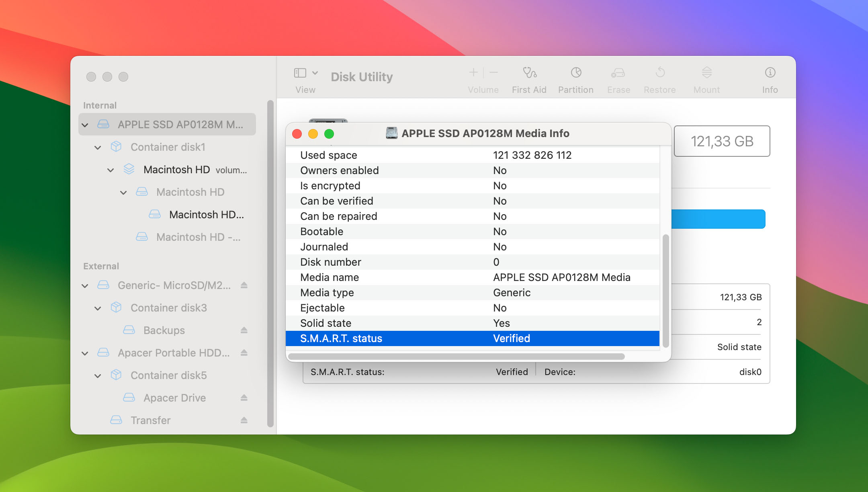Click the Mount toolbar icon
The width and height of the screenshot is (868, 492).
[706, 73]
